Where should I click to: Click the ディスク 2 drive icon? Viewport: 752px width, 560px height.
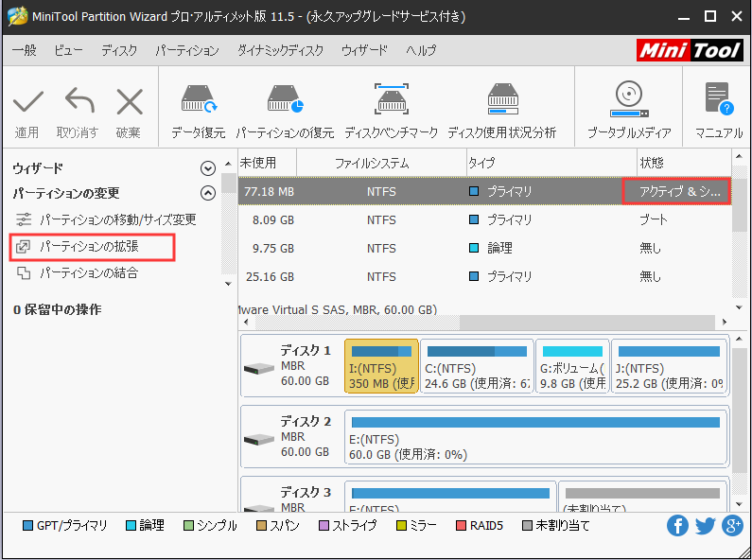pos(259,439)
